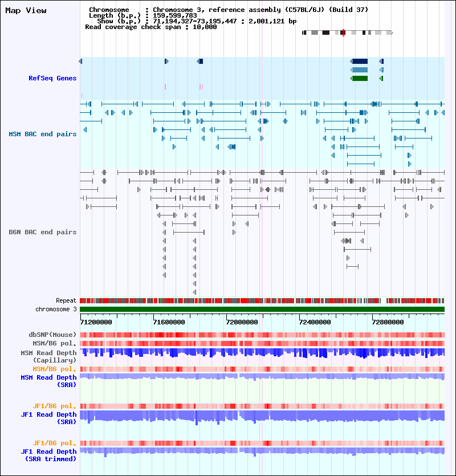Image resolution: width=456 pixels, height=476 pixels.
Task: Open MSM Read Depth (SRA) track link
Action: pos(48,381)
